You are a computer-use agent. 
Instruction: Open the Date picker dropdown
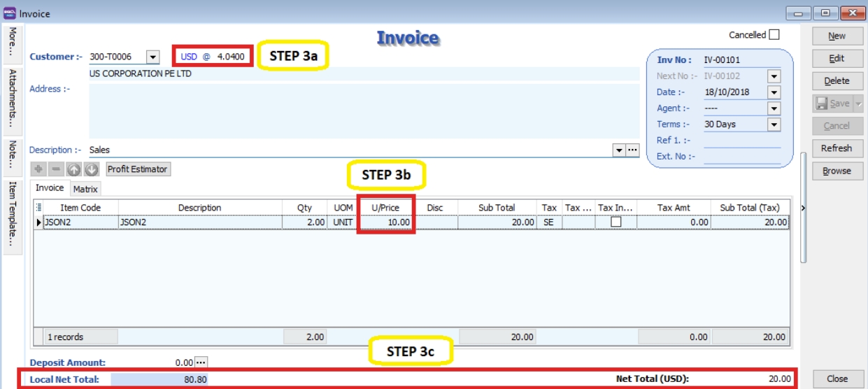774,92
